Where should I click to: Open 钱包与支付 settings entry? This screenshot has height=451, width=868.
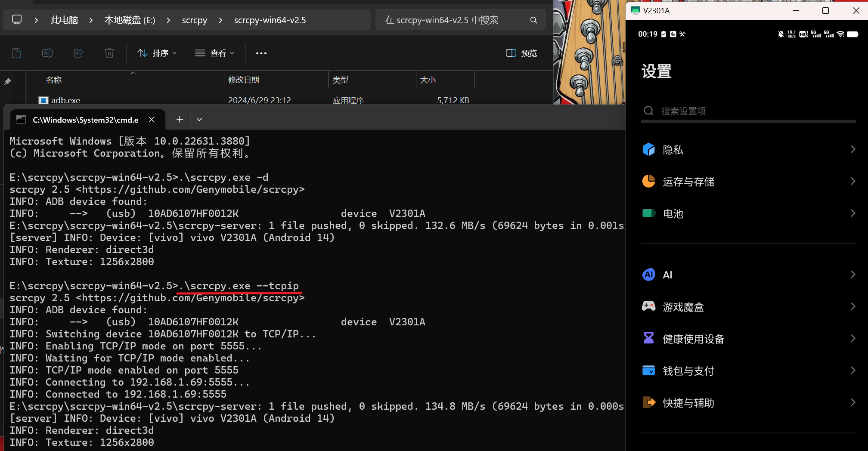click(x=748, y=371)
